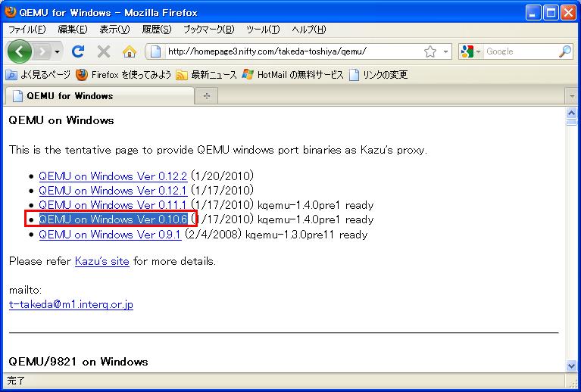Image resolution: width=581 pixels, height=392 pixels.
Task: Click the magnifier search icon
Action: pyautogui.click(x=565, y=51)
